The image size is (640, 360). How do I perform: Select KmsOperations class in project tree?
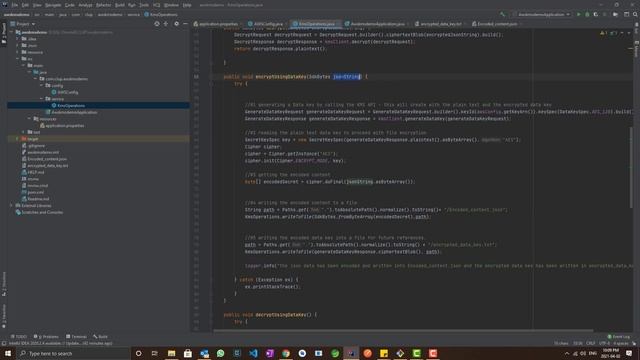tap(68, 106)
